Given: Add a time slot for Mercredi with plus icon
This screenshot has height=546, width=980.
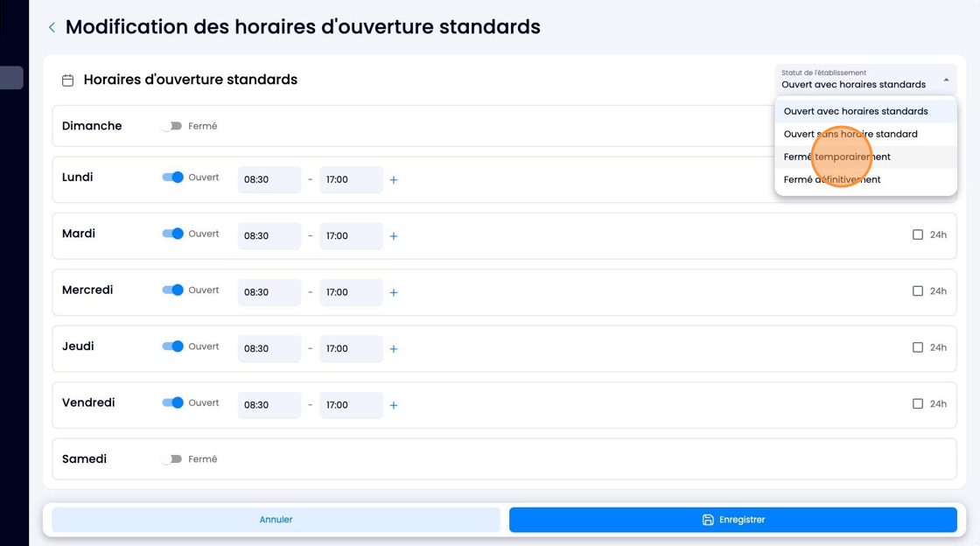Looking at the screenshot, I should (394, 292).
